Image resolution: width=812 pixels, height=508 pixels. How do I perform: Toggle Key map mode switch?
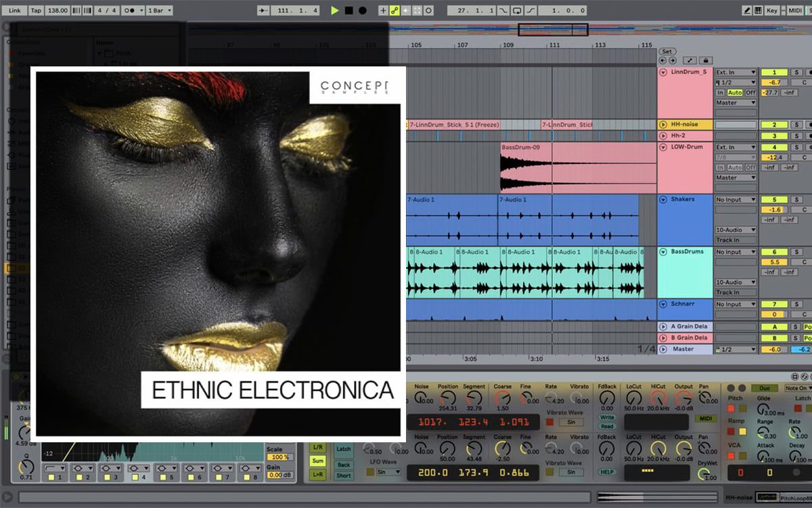tap(773, 11)
